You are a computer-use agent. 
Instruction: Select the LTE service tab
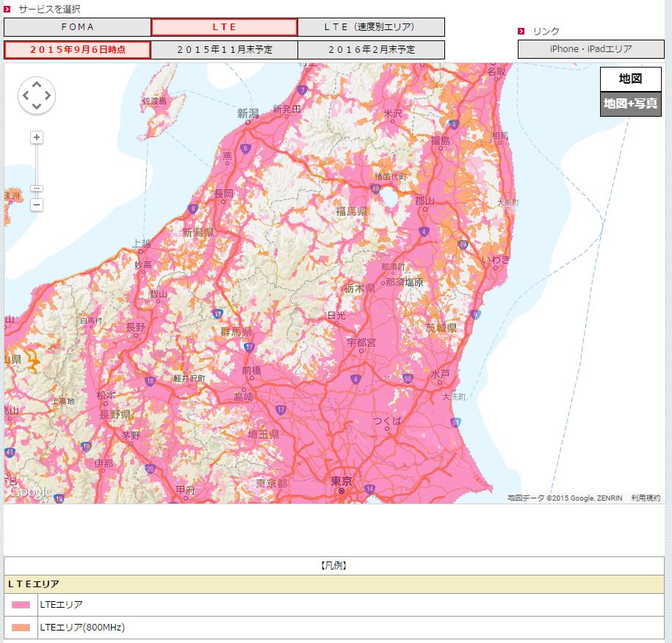[224, 27]
